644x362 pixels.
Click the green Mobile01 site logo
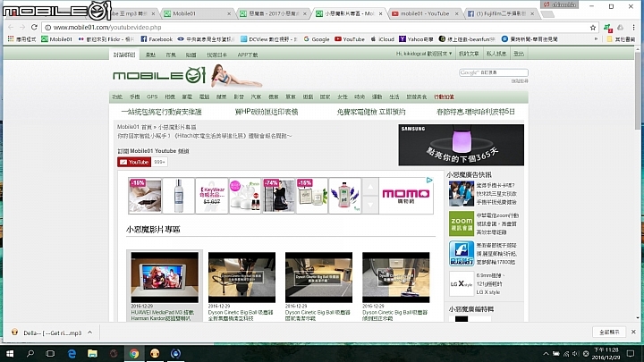pos(159,75)
